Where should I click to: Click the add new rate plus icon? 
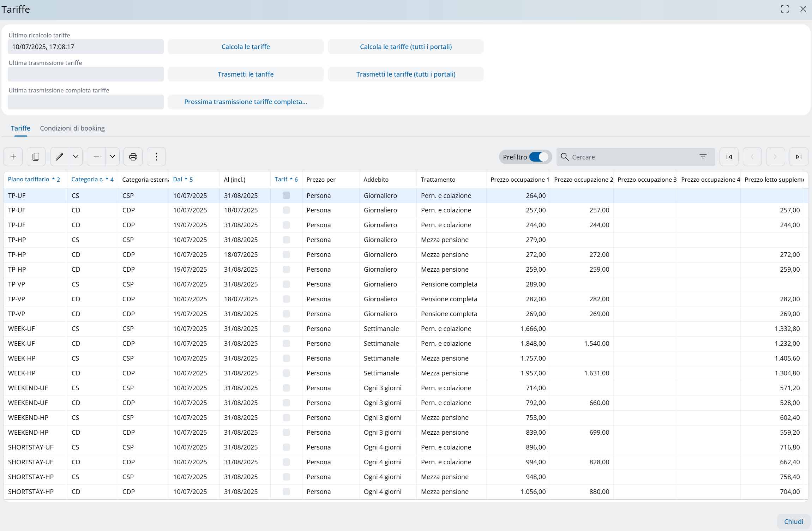tap(13, 157)
